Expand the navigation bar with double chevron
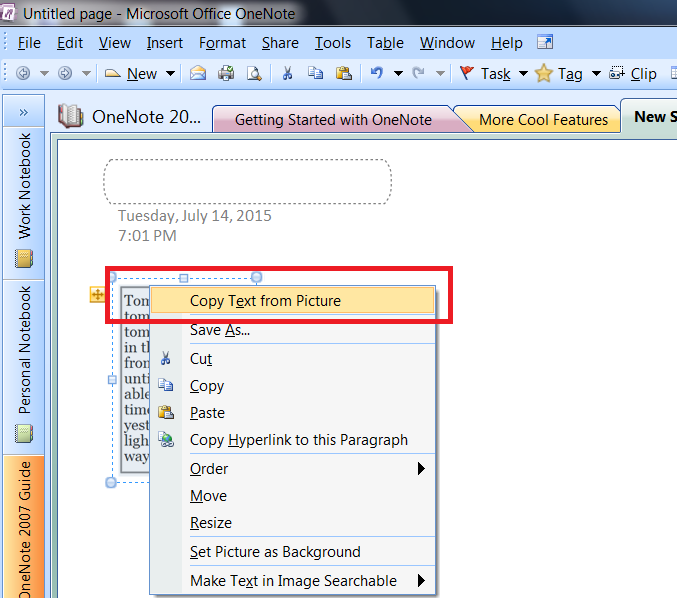Image resolution: width=677 pixels, height=598 pixels. (x=24, y=113)
